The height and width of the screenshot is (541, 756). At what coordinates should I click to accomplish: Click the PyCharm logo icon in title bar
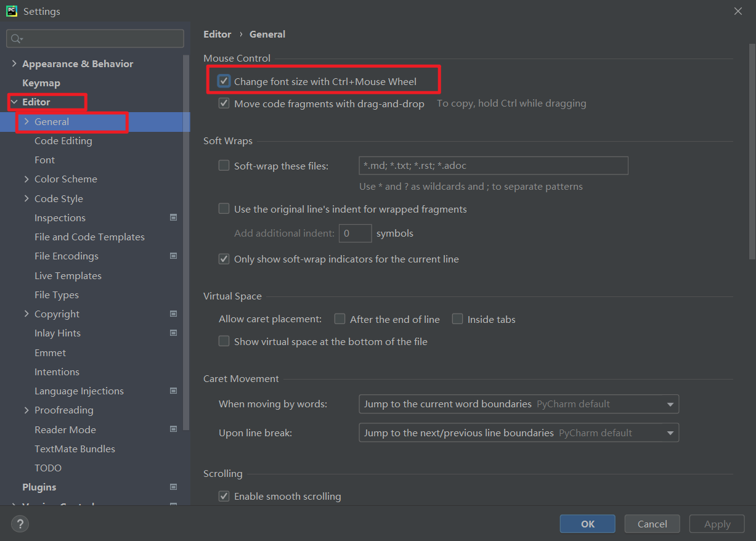(11, 11)
